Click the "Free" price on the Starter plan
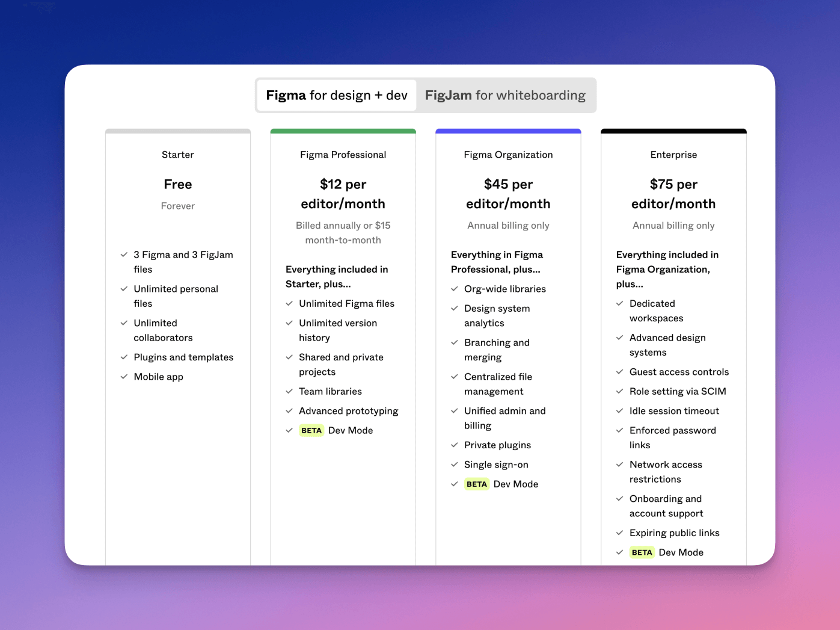 [177, 184]
